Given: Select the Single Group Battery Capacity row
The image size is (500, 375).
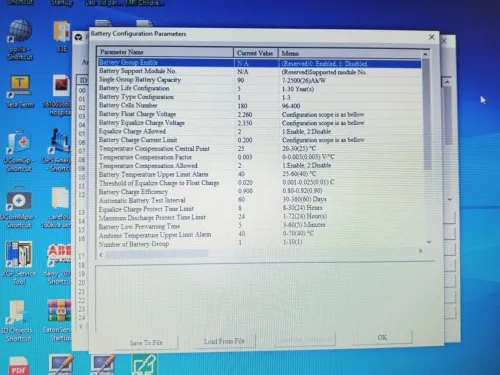Looking at the screenshot, I should [260, 80].
